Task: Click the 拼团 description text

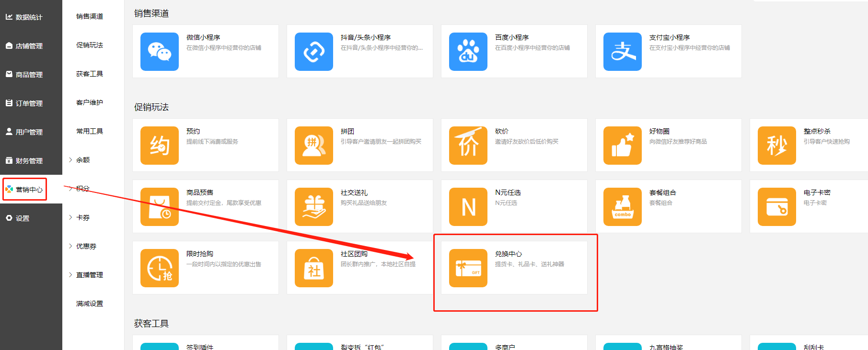Action: pos(381,142)
